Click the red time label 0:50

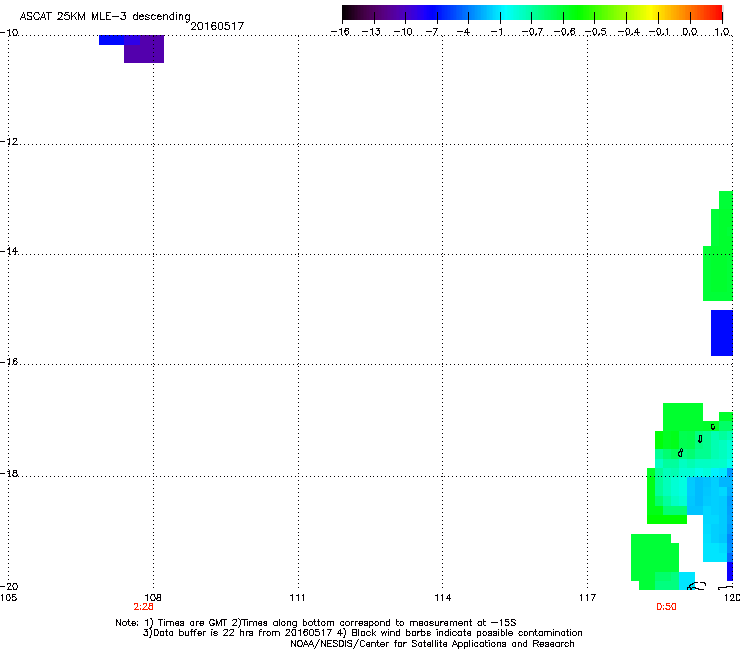pos(666,607)
